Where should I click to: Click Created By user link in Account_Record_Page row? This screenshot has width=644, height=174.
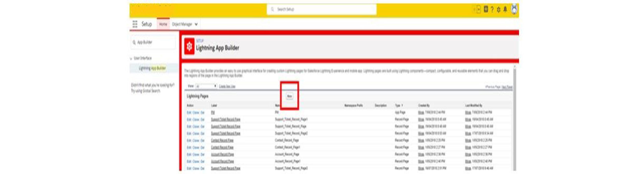[x=421, y=154]
